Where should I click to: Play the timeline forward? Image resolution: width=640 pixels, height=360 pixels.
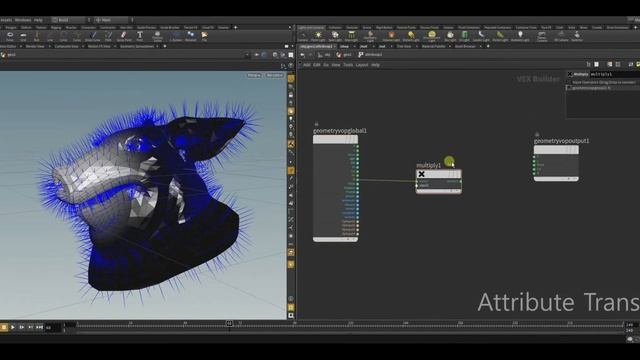point(13,327)
